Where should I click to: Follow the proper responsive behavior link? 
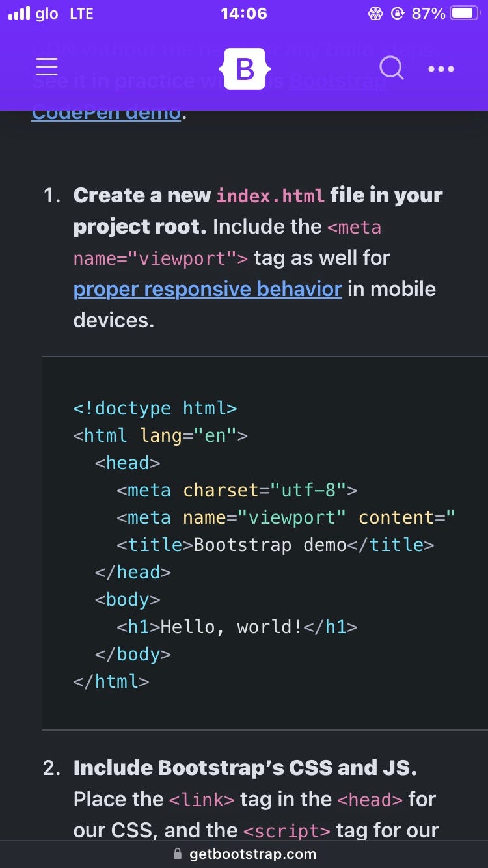(208, 288)
